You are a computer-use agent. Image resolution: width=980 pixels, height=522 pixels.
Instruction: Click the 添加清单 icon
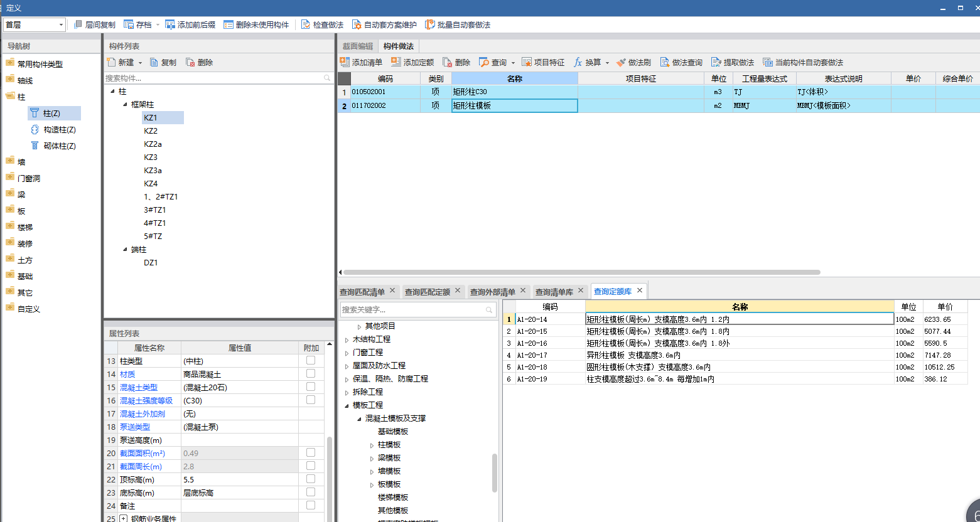(x=345, y=62)
